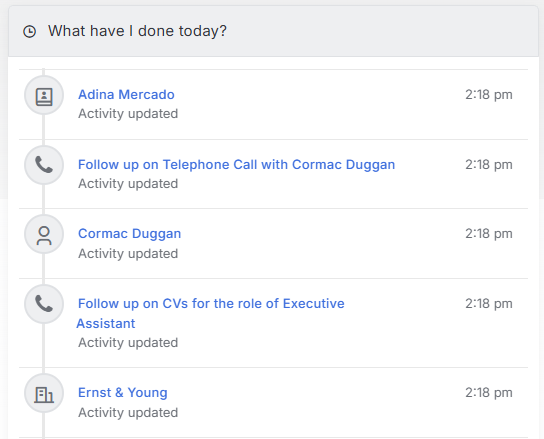Click the phone icon for the Executive Assistant CVs follow-up
The width and height of the screenshot is (544, 439).
pos(44,304)
